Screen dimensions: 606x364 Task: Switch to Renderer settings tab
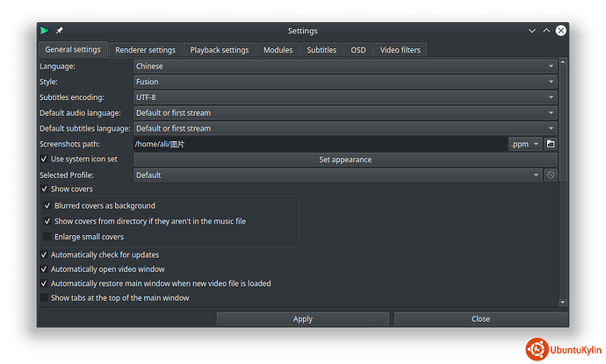click(x=145, y=50)
